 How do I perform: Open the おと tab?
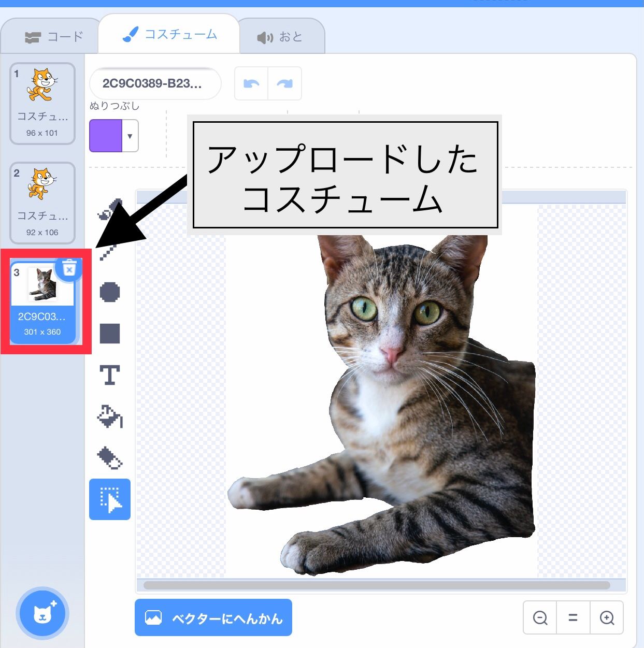tap(281, 36)
